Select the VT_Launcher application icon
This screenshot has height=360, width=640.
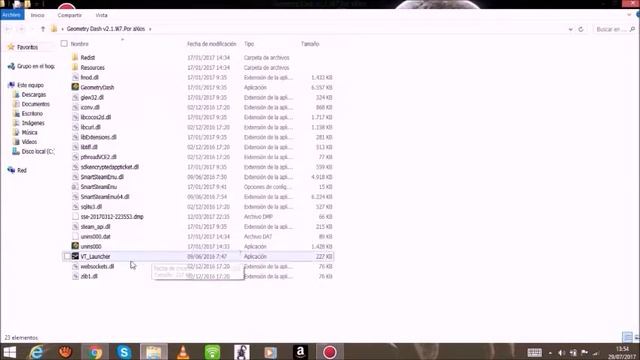pyautogui.click(x=75, y=256)
